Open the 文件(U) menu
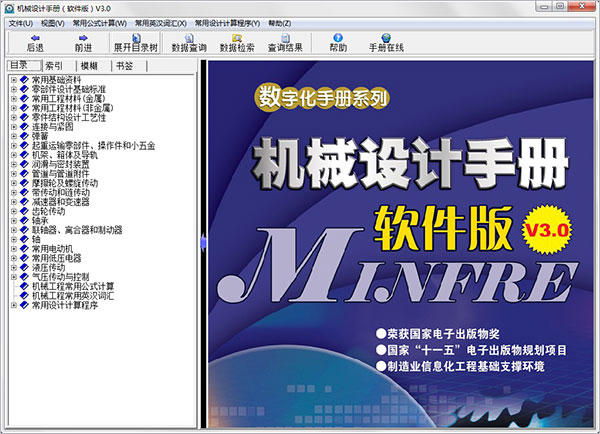 pyautogui.click(x=21, y=22)
